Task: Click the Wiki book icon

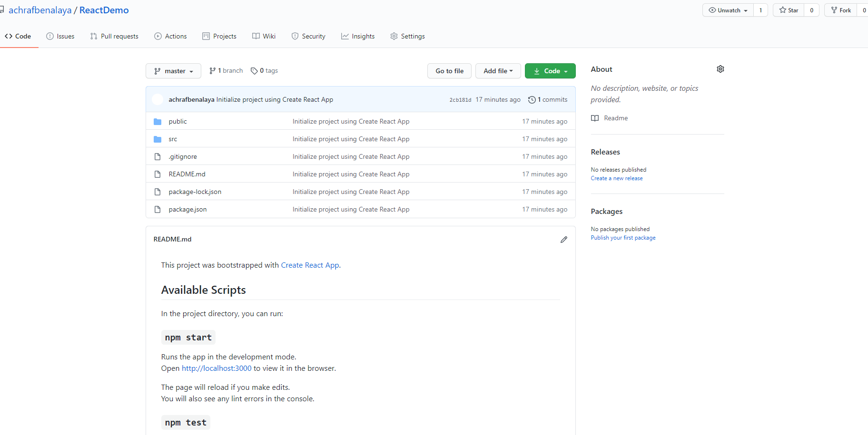Action: [x=255, y=36]
